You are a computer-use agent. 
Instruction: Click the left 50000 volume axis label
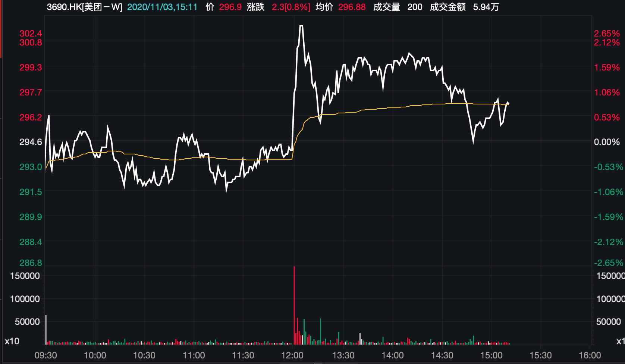[x=27, y=321]
